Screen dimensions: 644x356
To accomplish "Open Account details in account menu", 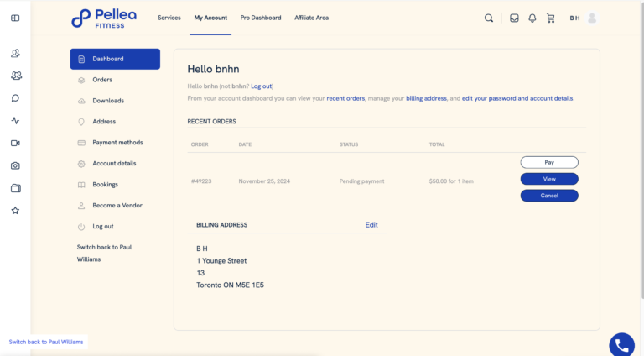I will pos(114,164).
